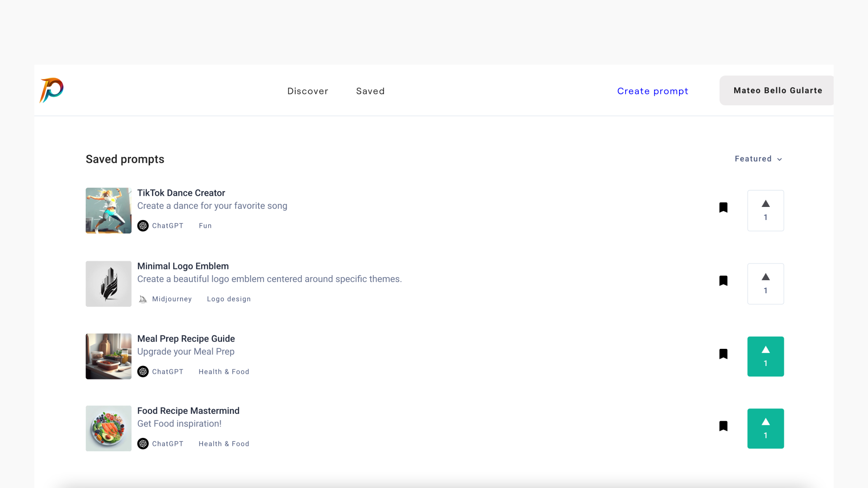Open the Meal Prep Recipe Guide title

click(x=186, y=339)
